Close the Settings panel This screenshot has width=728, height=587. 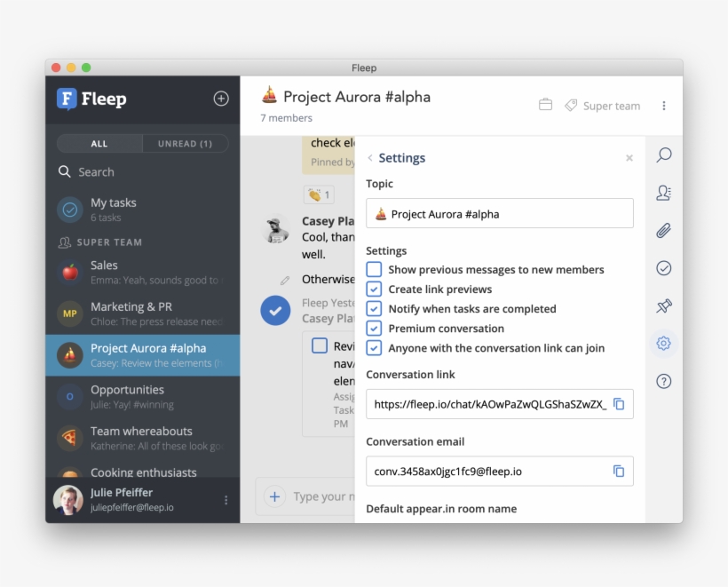click(x=629, y=158)
